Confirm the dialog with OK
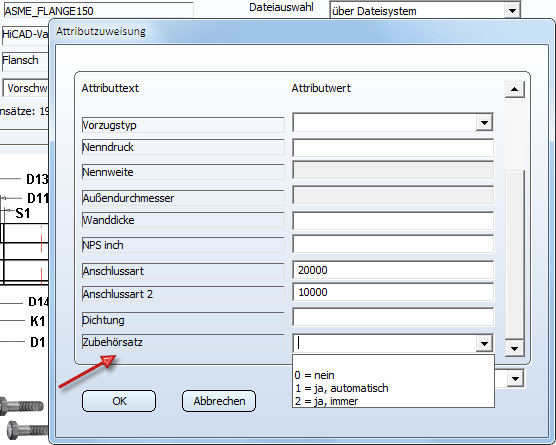The width and height of the screenshot is (556, 445). tap(119, 401)
